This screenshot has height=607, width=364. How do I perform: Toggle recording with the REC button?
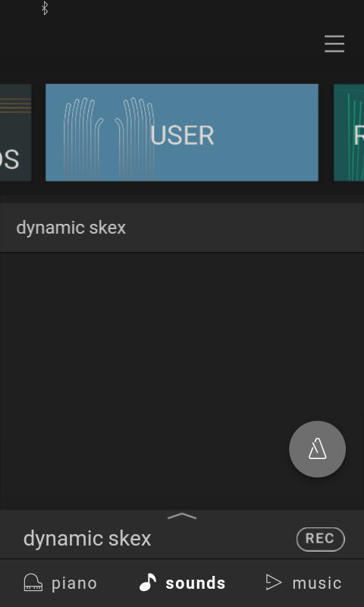pos(320,539)
